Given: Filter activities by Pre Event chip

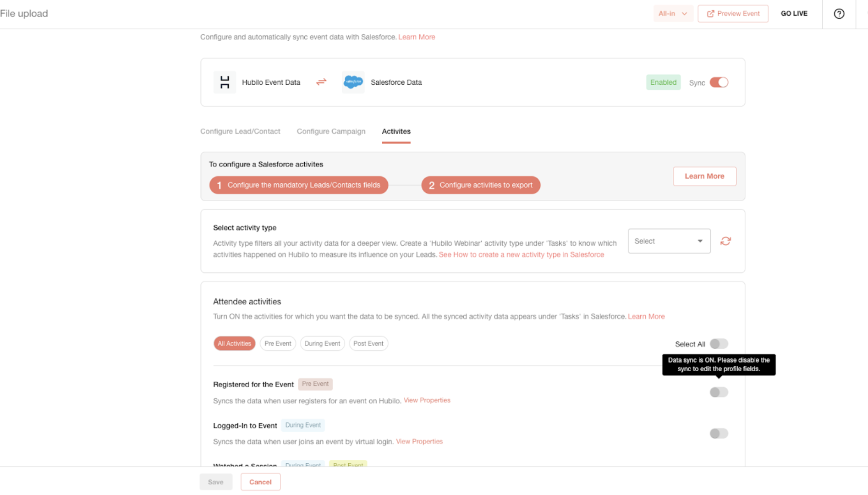Looking at the screenshot, I should tap(278, 343).
